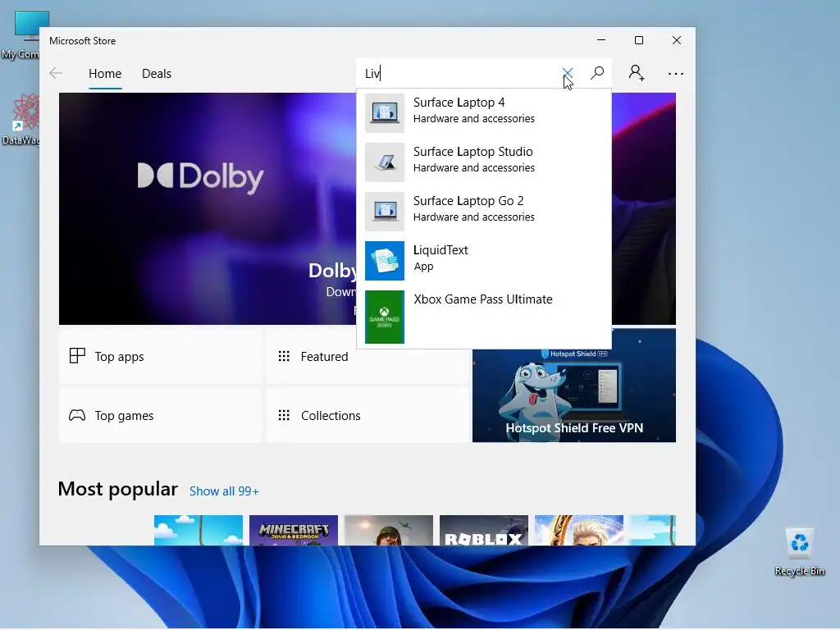Choose Xbox Game Pass Ultimate suggestion
This screenshot has width=840, height=630.
(x=484, y=317)
